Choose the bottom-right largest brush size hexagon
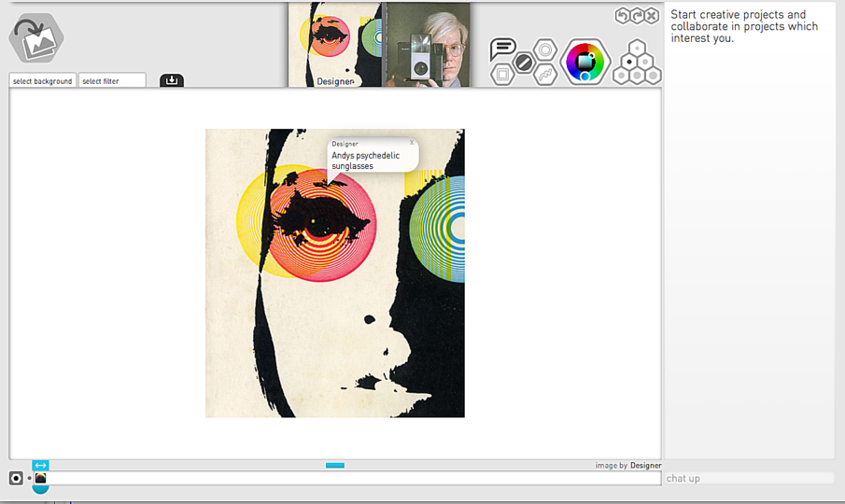The height and width of the screenshot is (504, 845). click(654, 76)
